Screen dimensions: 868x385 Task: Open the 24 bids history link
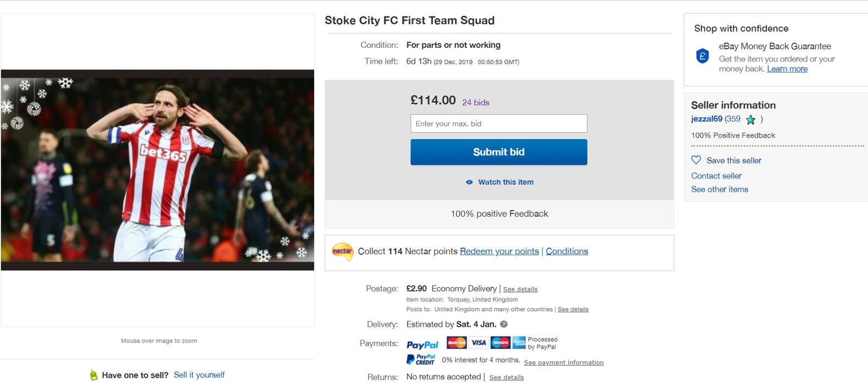click(475, 102)
